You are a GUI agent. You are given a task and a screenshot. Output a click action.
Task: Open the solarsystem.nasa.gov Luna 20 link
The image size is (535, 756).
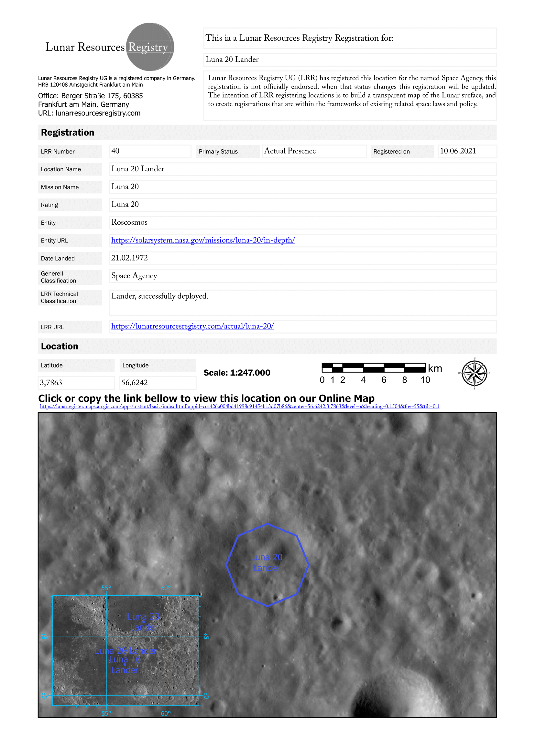click(x=203, y=240)
